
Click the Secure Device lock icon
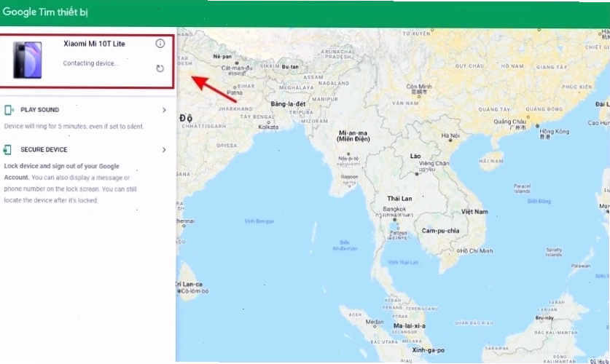[7, 149]
